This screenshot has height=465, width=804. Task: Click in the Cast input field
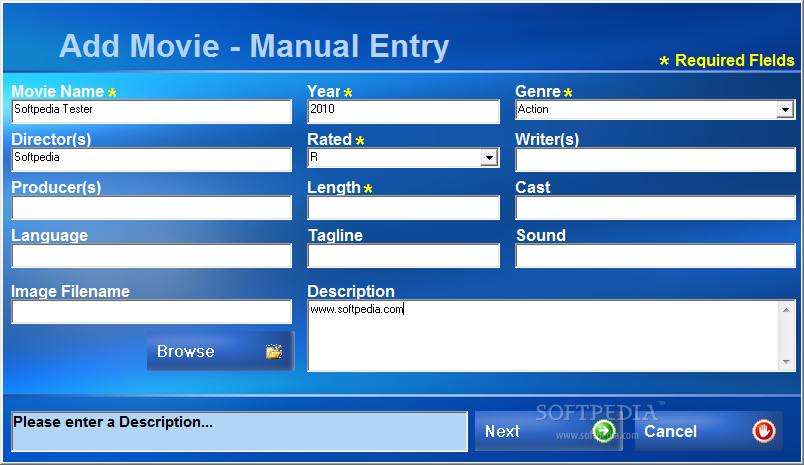655,208
